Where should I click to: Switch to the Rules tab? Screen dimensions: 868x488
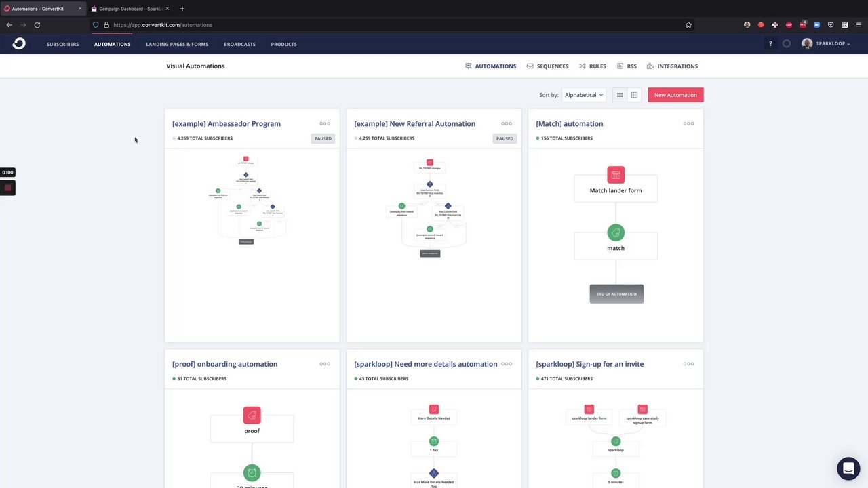592,66
